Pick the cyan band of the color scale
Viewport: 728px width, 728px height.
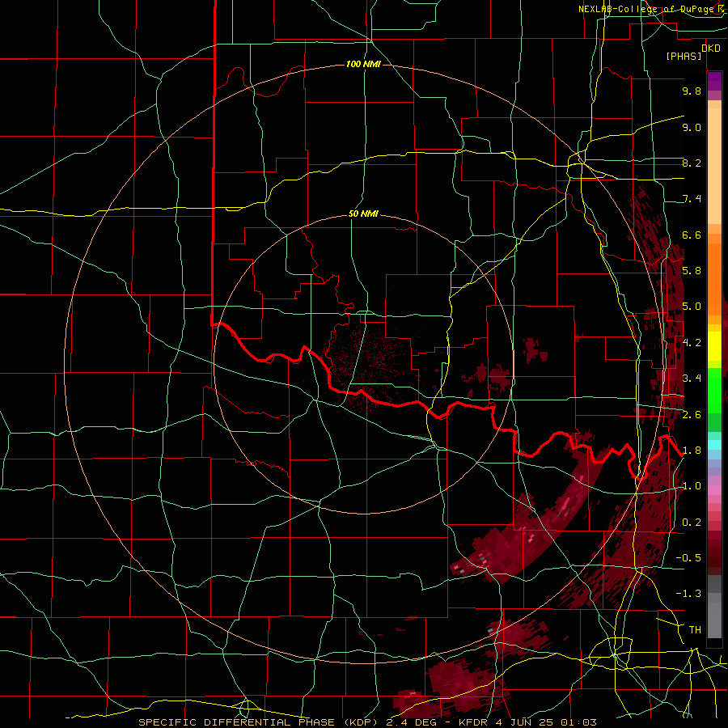click(714, 444)
